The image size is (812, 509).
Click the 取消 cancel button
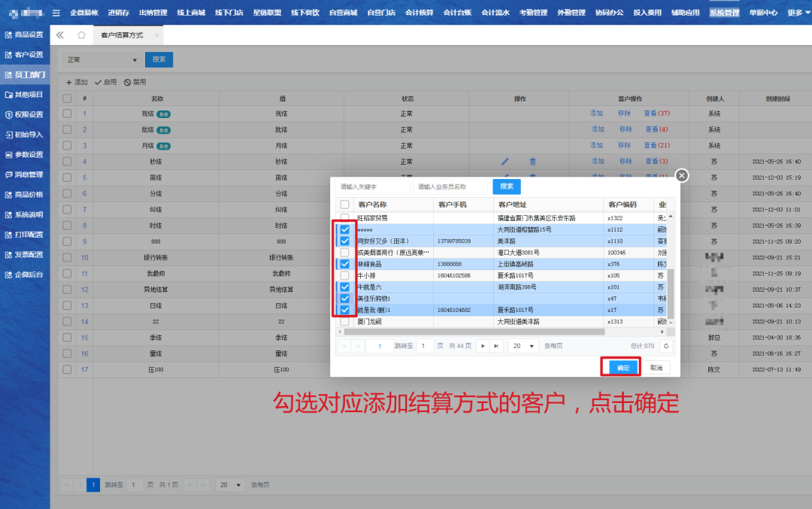[656, 368]
